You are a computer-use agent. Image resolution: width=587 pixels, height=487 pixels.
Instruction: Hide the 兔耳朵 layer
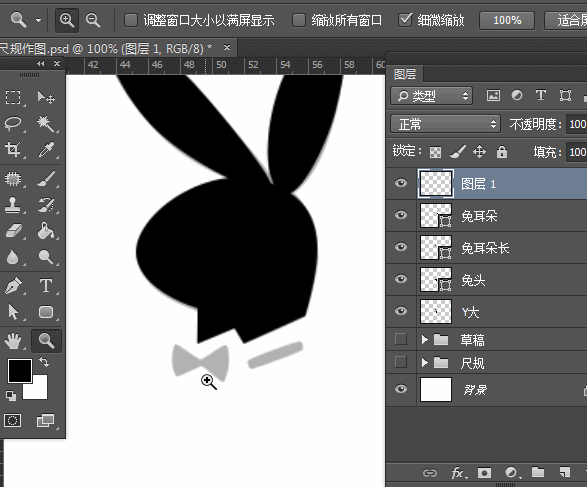[401, 215]
